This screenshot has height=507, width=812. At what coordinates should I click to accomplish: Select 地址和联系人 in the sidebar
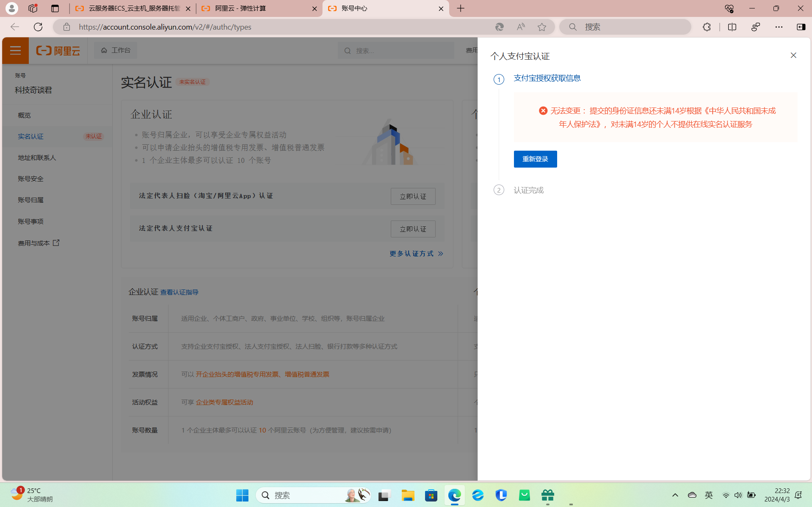(37, 158)
